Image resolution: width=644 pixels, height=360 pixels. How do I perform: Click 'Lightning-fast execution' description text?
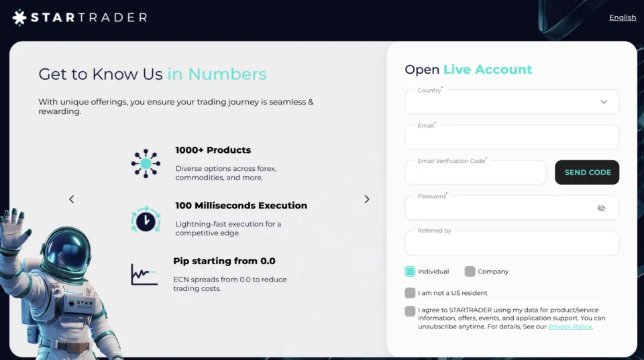[228, 228]
